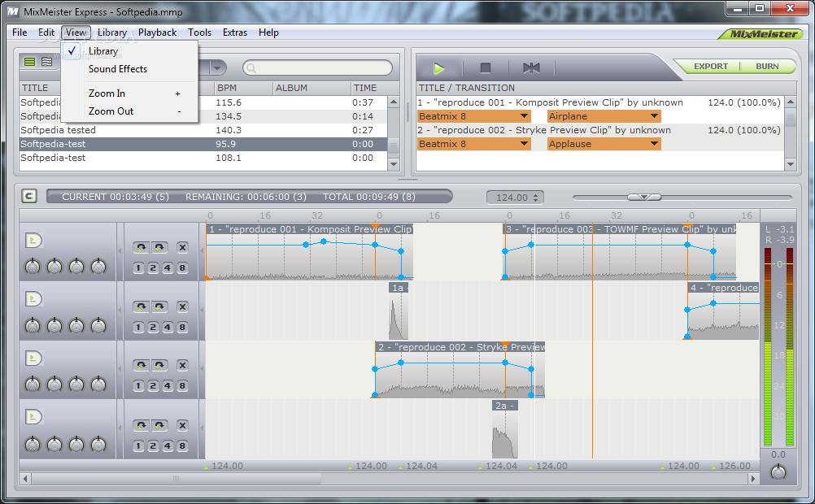This screenshot has height=504, width=815.
Task: Sort library by the BPM column header
Action: pos(243,88)
